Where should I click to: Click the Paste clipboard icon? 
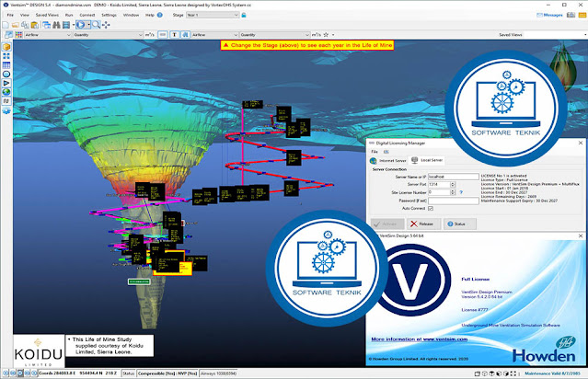(34, 25)
